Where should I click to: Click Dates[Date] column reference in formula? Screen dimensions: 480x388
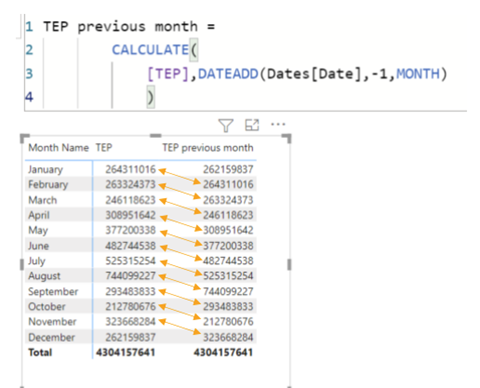click(314, 74)
